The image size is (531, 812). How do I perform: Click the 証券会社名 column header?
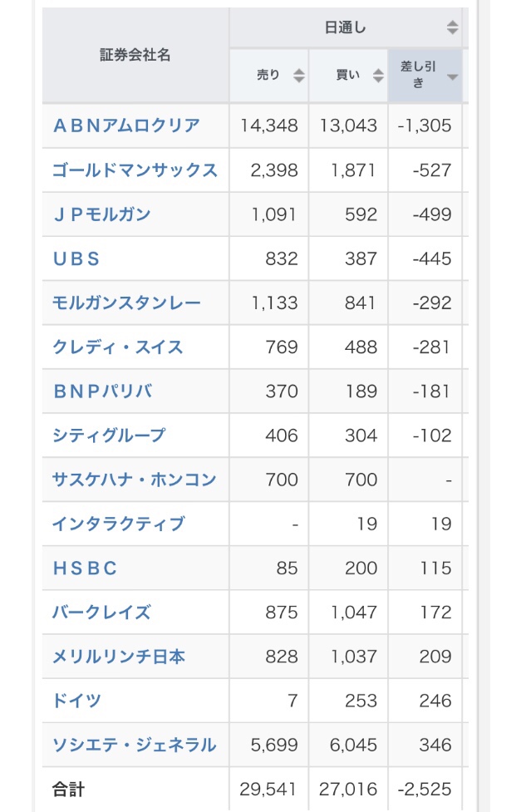(135, 55)
